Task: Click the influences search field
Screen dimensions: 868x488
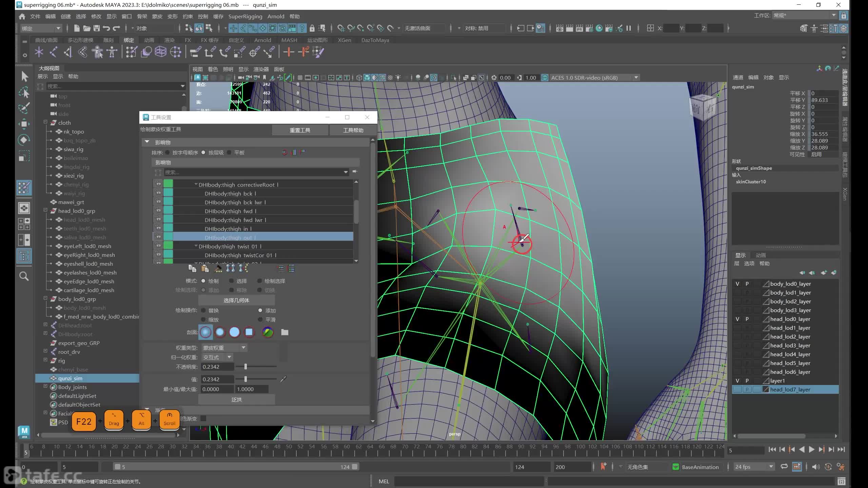Action: pyautogui.click(x=256, y=172)
